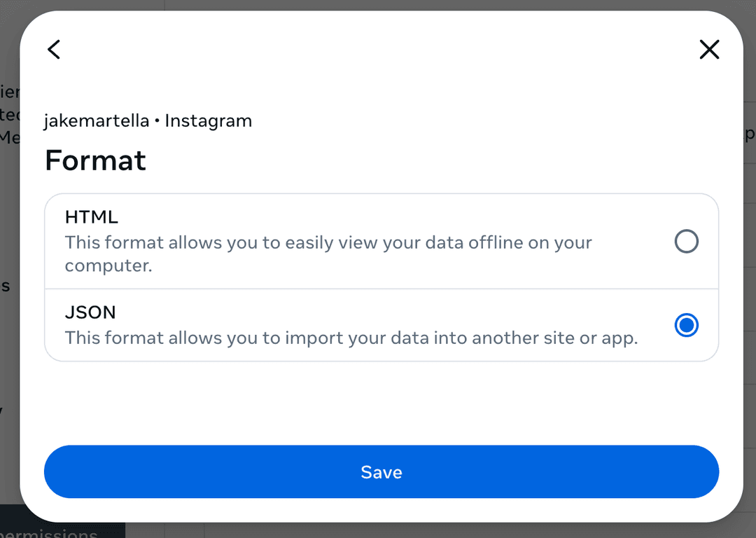The width and height of the screenshot is (756, 538).
Task: Click the HTML option title
Action: (92, 217)
